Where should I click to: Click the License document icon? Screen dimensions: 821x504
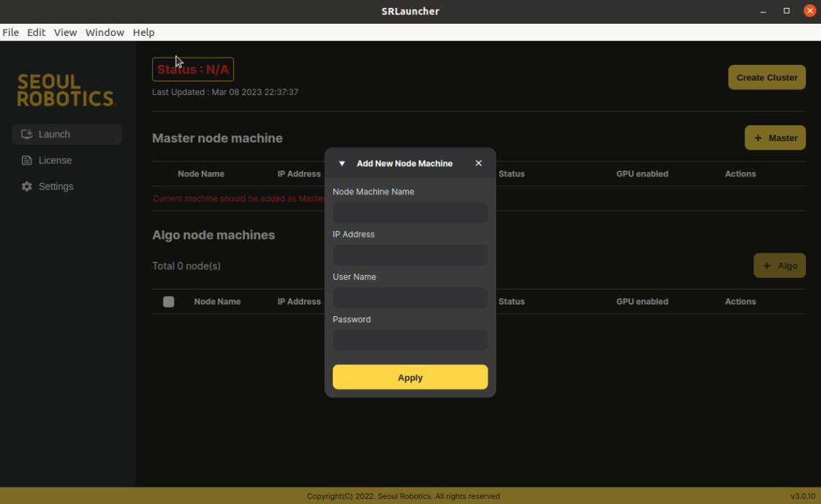(x=27, y=161)
